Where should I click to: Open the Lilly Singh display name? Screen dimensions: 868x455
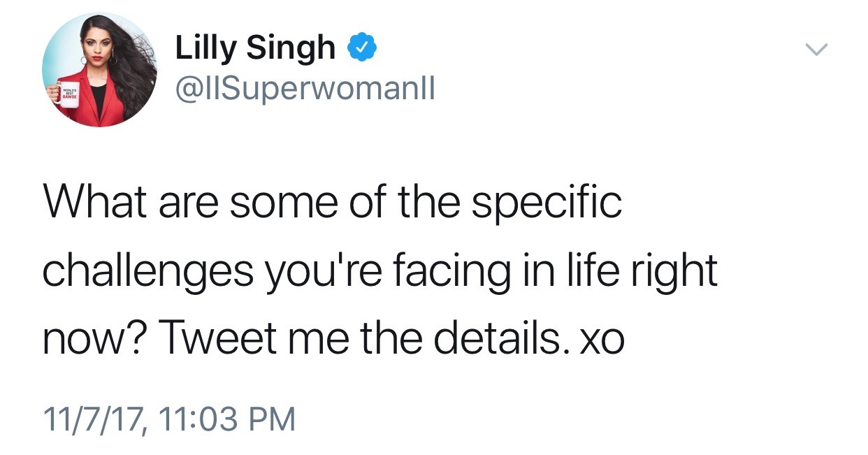[x=255, y=48]
